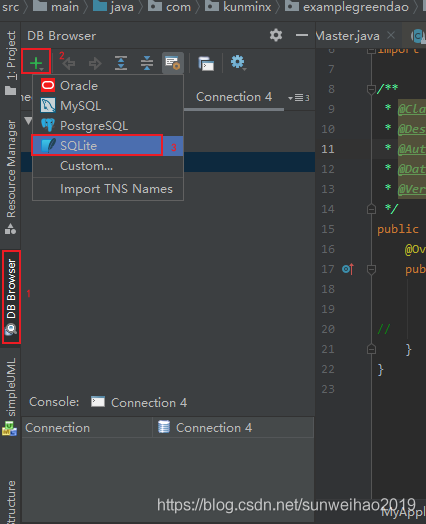Image resolution: width=426 pixels, height=524 pixels.
Task: Toggle the DB Browser side tab
Action: [11, 297]
